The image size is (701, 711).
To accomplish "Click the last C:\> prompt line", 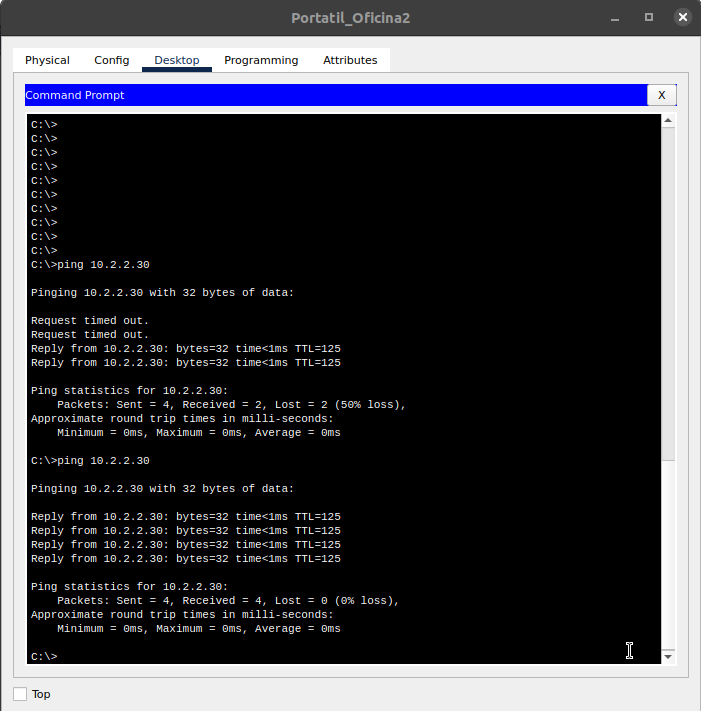I will [x=45, y=657].
